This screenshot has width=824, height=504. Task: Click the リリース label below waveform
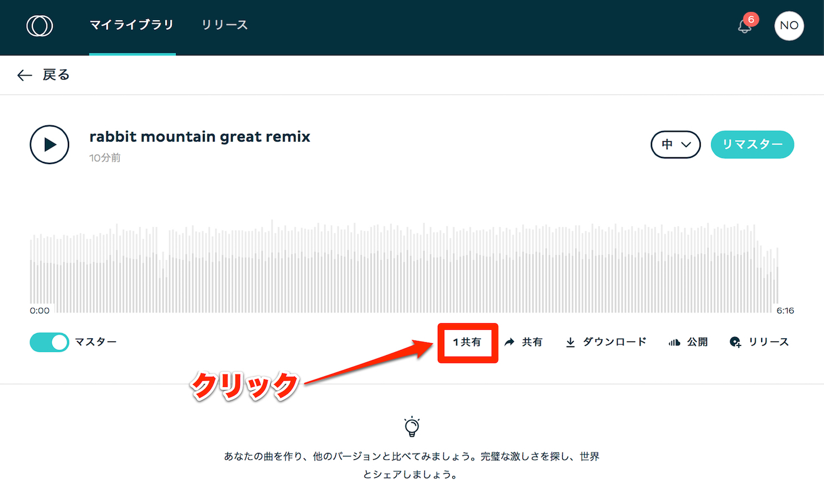click(x=769, y=342)
